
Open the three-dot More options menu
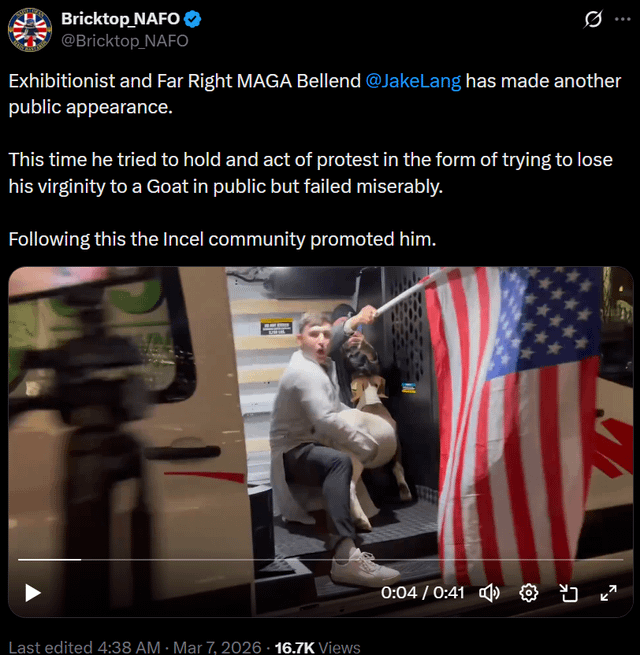pyautogui.click(x=622, y=19)
